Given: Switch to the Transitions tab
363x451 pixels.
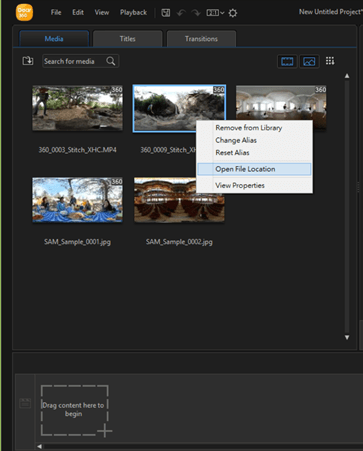Looking at the screenshot, I should pyautogui.click(x=201, y=39).
